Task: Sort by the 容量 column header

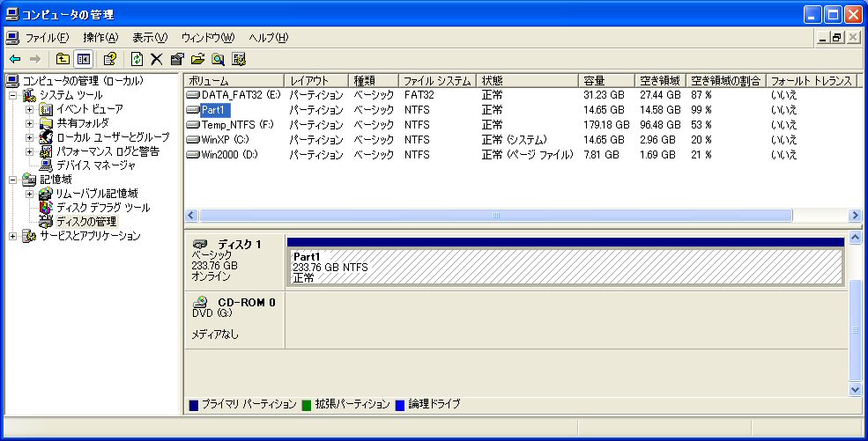Action: pos(606,81)
